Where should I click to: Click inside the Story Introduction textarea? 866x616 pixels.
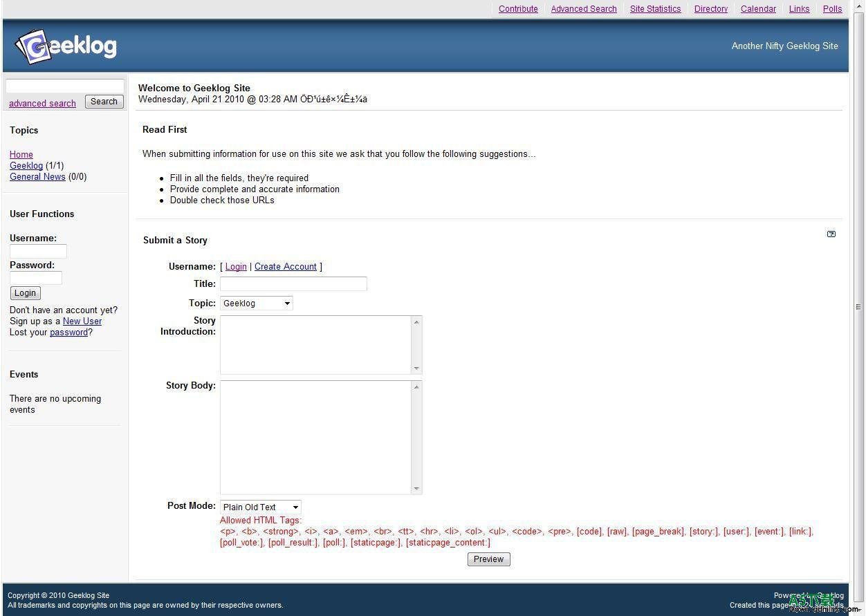click(315, 345)
